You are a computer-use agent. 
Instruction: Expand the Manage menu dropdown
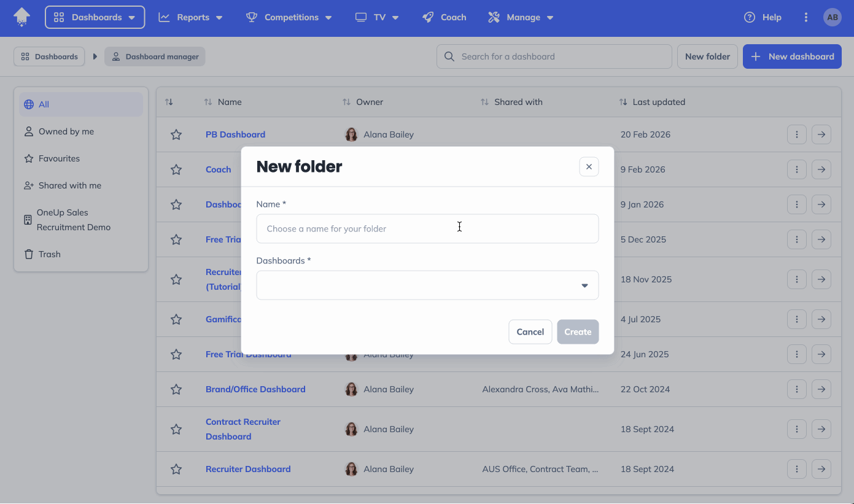[x=521, y=17]
